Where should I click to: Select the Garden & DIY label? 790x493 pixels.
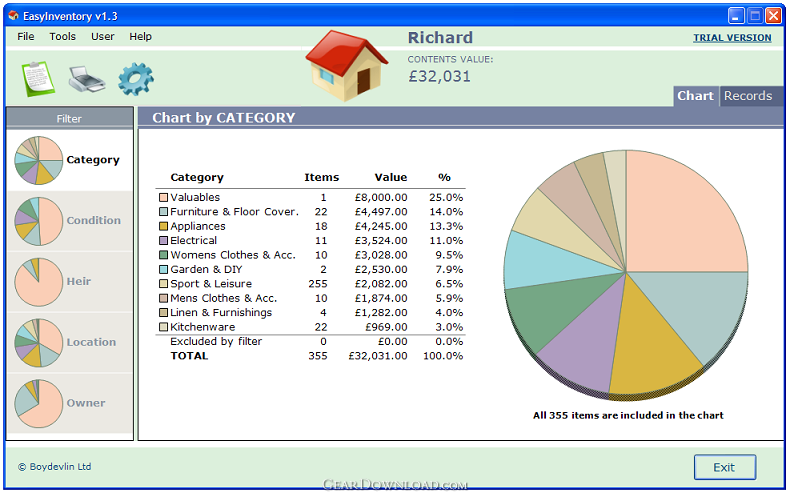pyautogui.click(x=206, y=269)
